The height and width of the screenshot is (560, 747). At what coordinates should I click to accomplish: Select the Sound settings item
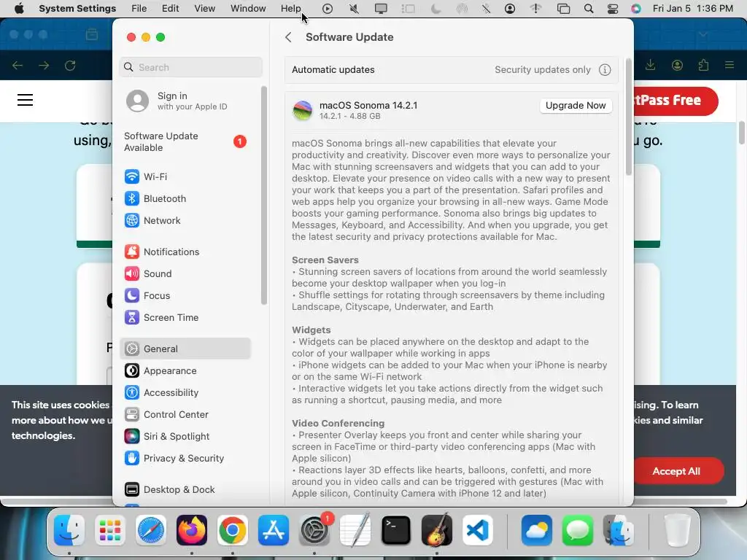[185, 274]
